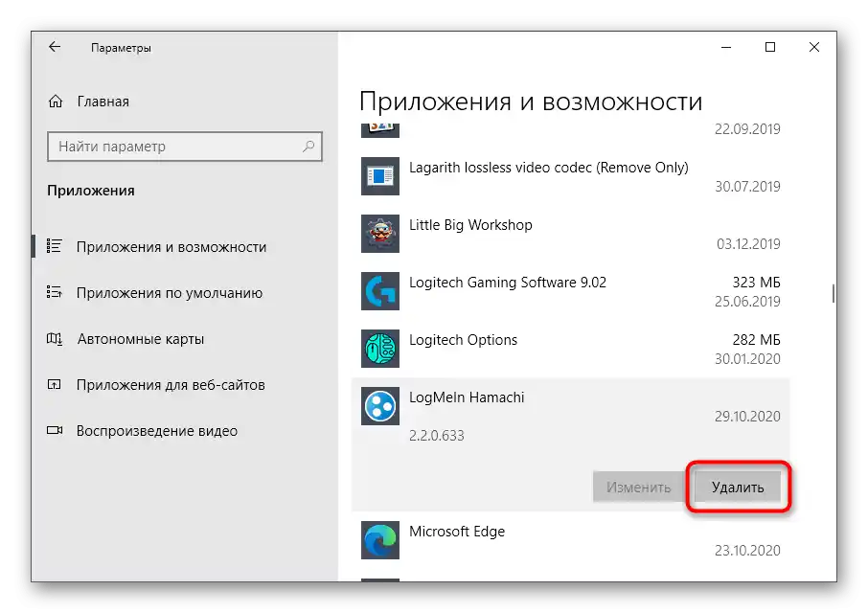868x613 pixels.
Task: Open Воспроизведение видео section
Action: point(157,430)
